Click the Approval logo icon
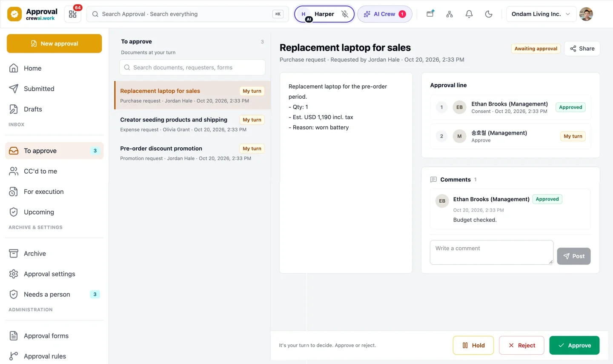This screenshot has width=613, height=364. [x=14, y=14]
